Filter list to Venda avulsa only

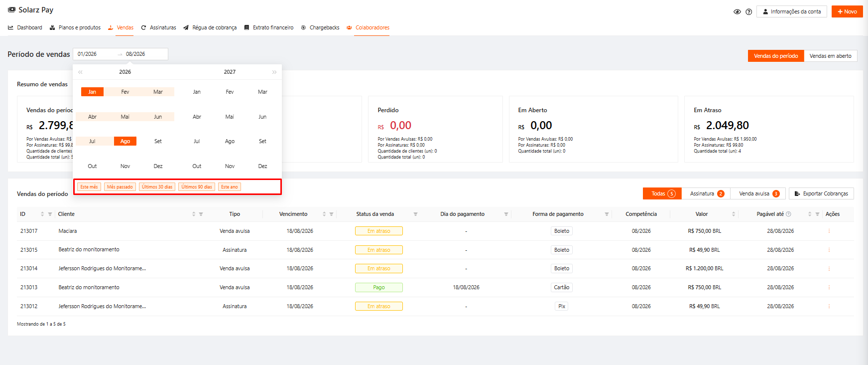point(758,193)
